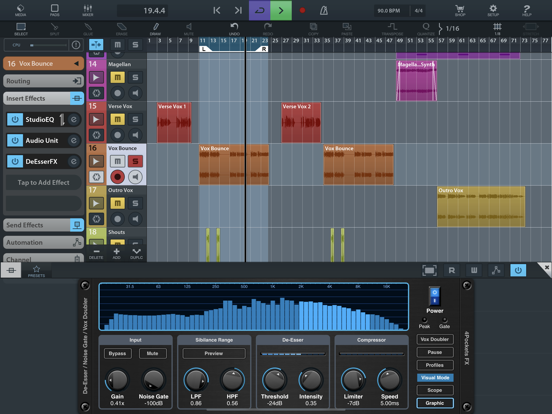Viewport: 552px width, 414px height.
Task: Add a new track with the Add button
Action: pyautogui.click(x=117, y=253)
